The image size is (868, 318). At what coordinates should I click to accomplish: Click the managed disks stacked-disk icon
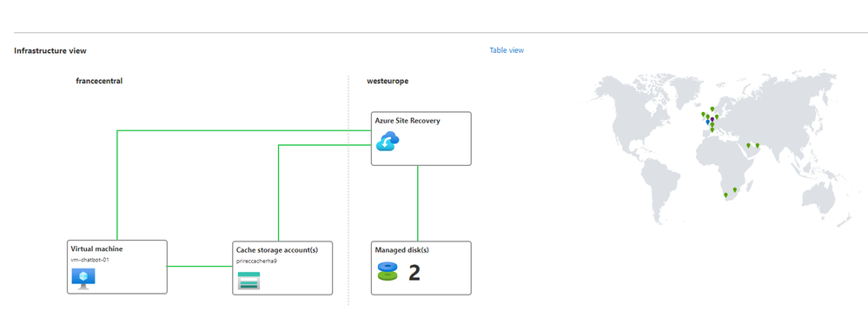(x=388, y=271)
